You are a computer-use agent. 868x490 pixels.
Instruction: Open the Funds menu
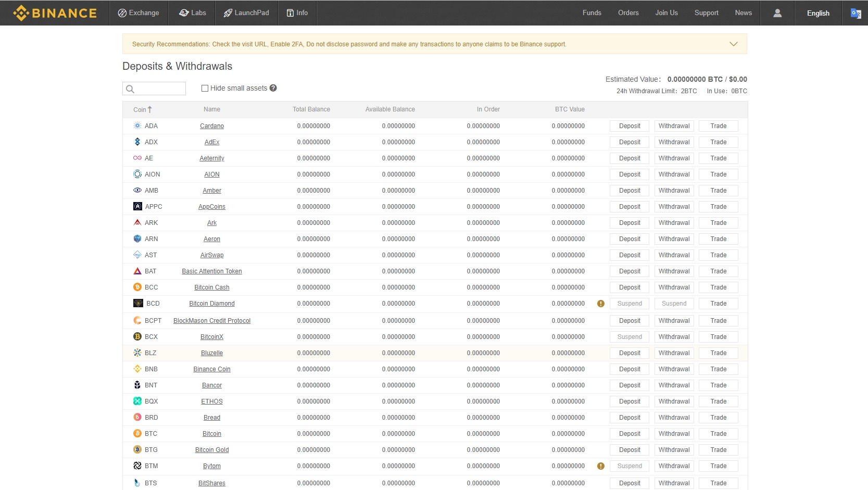(592, 13)
